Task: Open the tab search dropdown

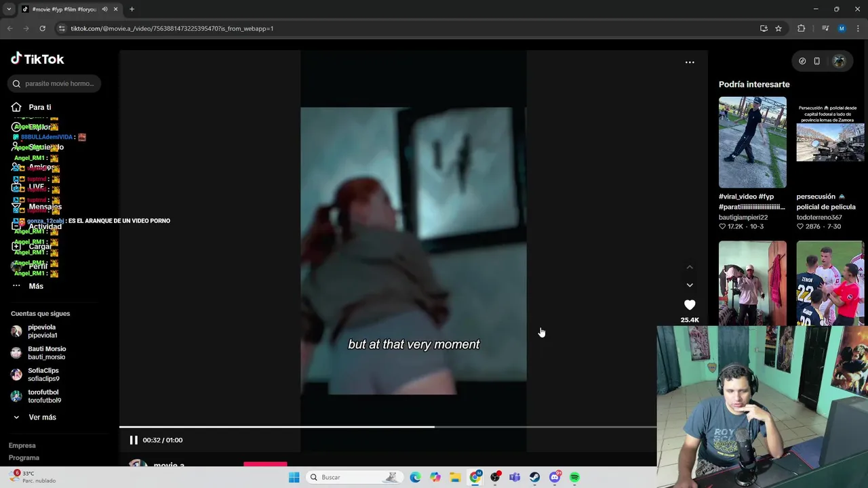Action: [9, 9]
